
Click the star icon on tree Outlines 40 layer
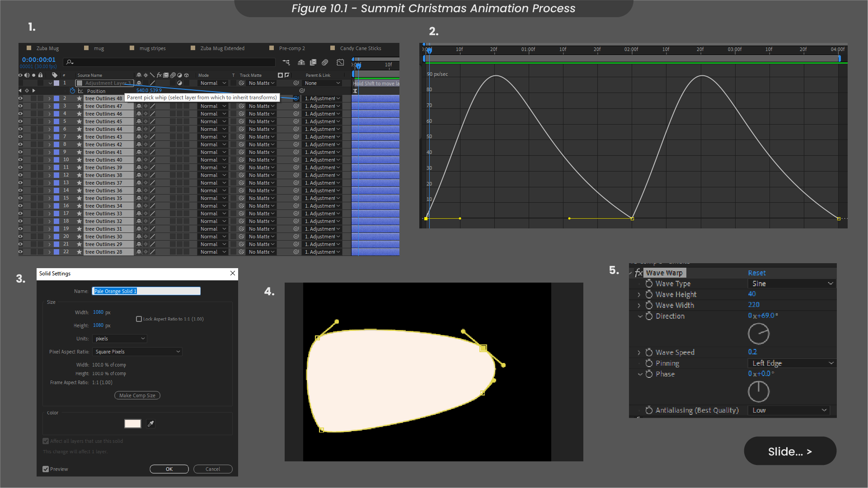click(x=79, y=160)
